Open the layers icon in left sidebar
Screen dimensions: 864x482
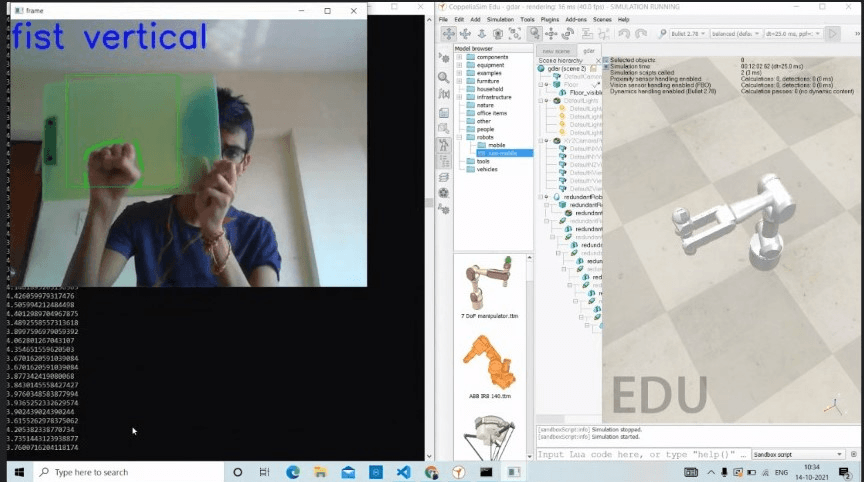click(444, 177)
